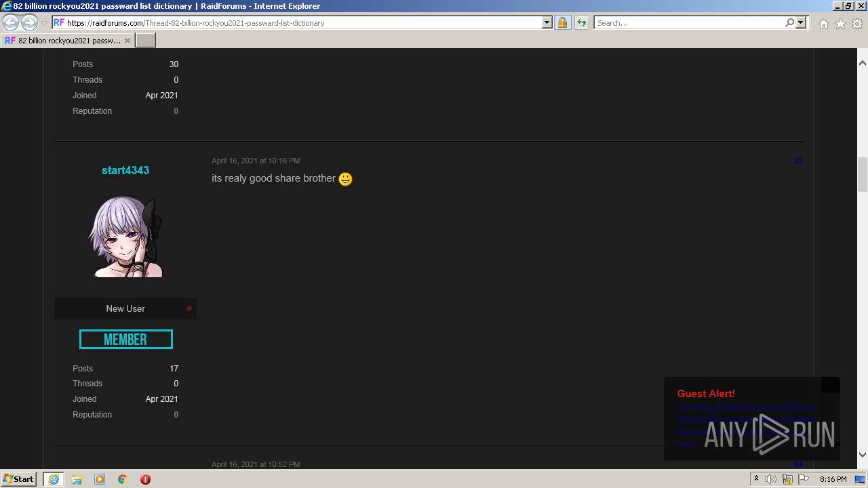
Task: Show hidden system tray icons
Action: click(756, 479)
